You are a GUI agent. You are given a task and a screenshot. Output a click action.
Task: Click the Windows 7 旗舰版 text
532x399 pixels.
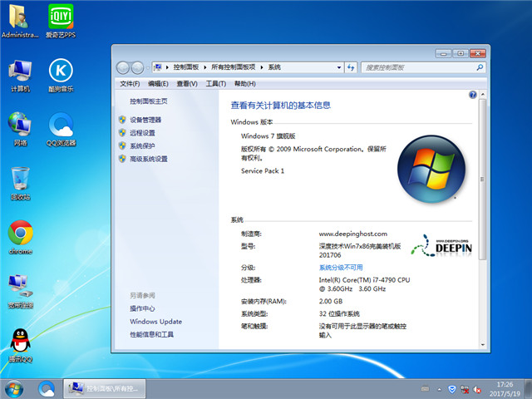[x=268, y=136]
